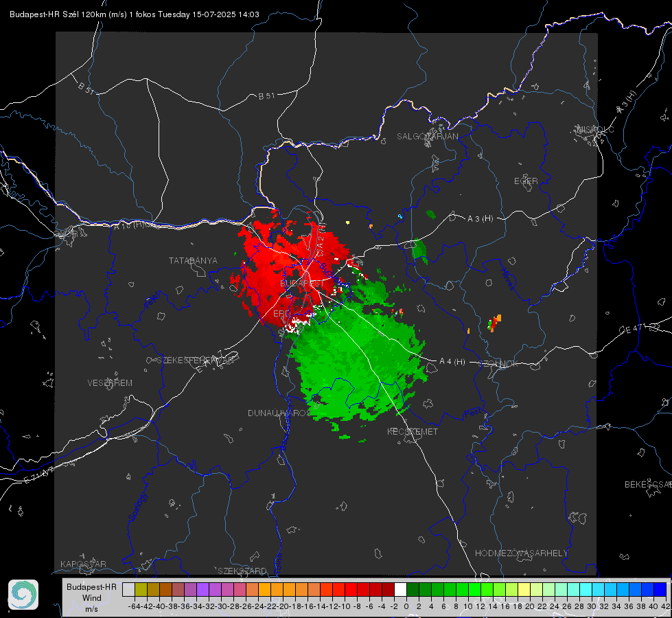Screen dimensions: 672x618
Task: Pick the dark red swatch between -4 and -2
Action: point(388,589)
